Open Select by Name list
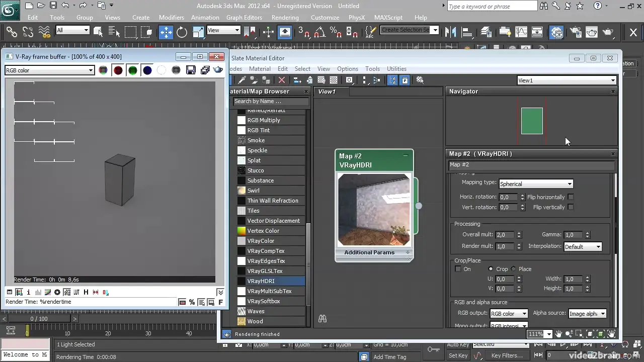The image size is (644, 362). (114, 32)
